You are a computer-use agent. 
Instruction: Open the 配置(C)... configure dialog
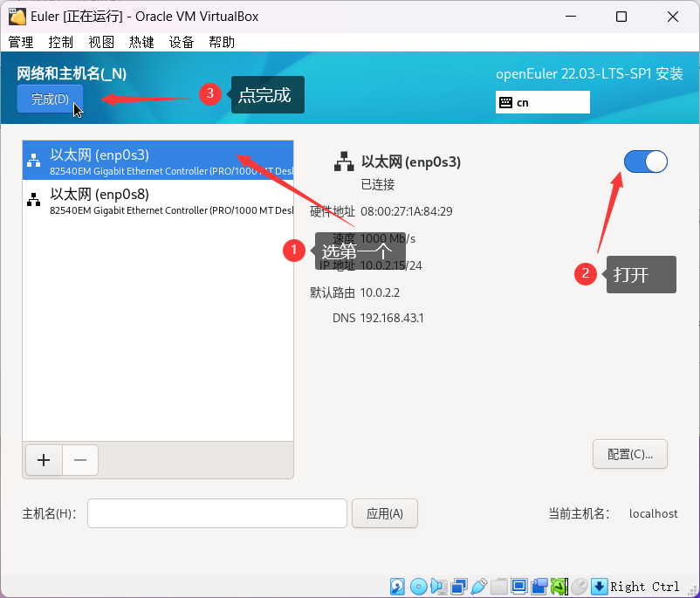coord(630,454)
